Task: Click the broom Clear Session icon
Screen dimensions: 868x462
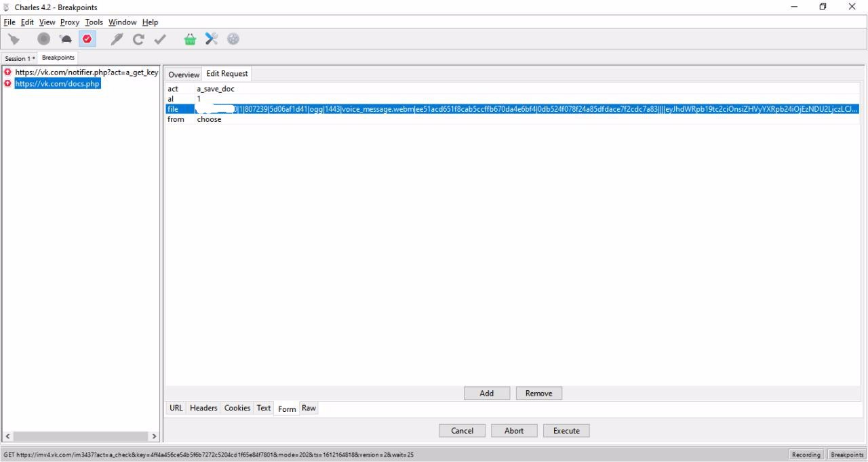Action: 14,39
